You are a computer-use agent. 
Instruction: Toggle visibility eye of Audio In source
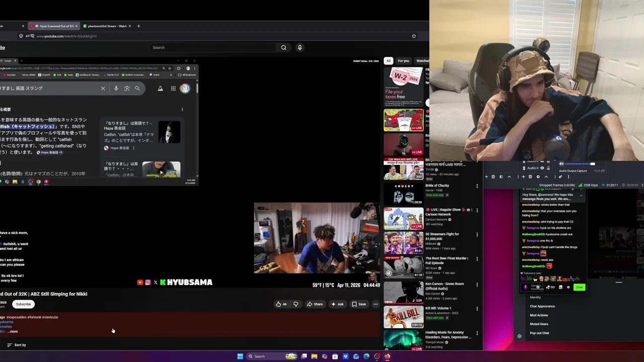click(x=542, y=168)
